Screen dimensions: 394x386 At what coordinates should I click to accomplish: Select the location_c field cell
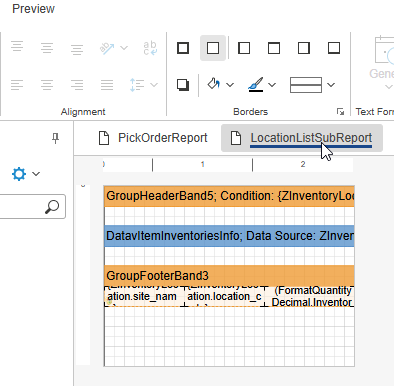(x=225, y=296)
